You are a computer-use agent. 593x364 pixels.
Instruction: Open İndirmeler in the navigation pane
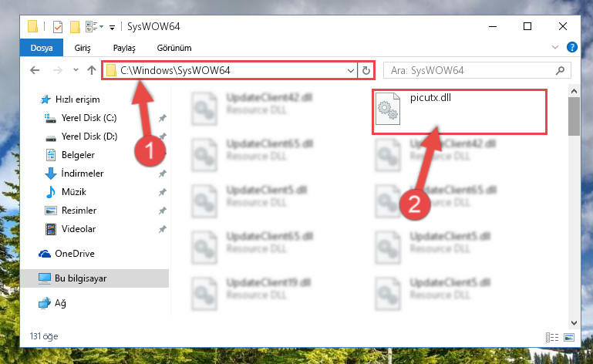[82, 174]
